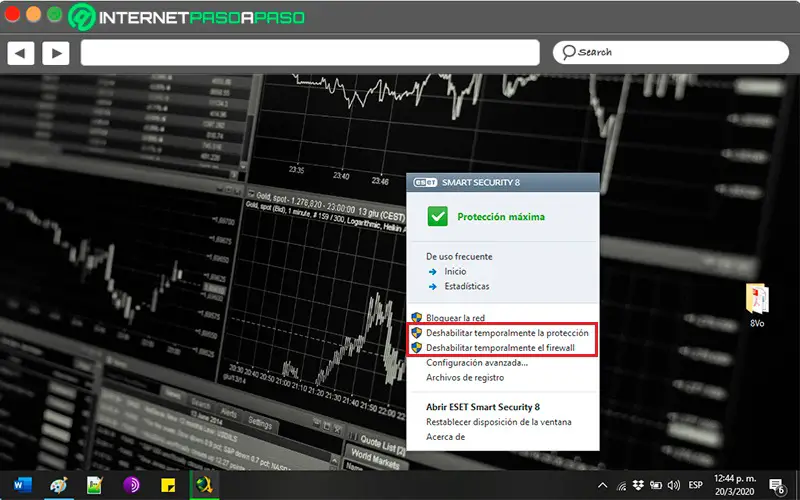Image resolution: width=800 pixels, height=500 pixels.
Task: Click the De uso frecuente heading
Action: (x=459, y=257)
